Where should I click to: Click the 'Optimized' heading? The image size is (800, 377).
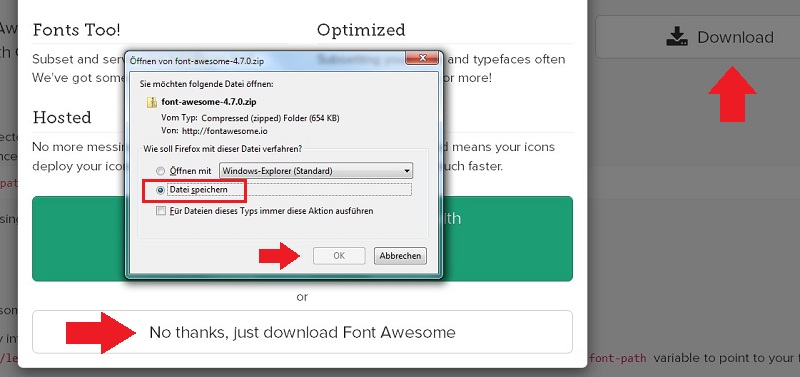coord(361,30)
